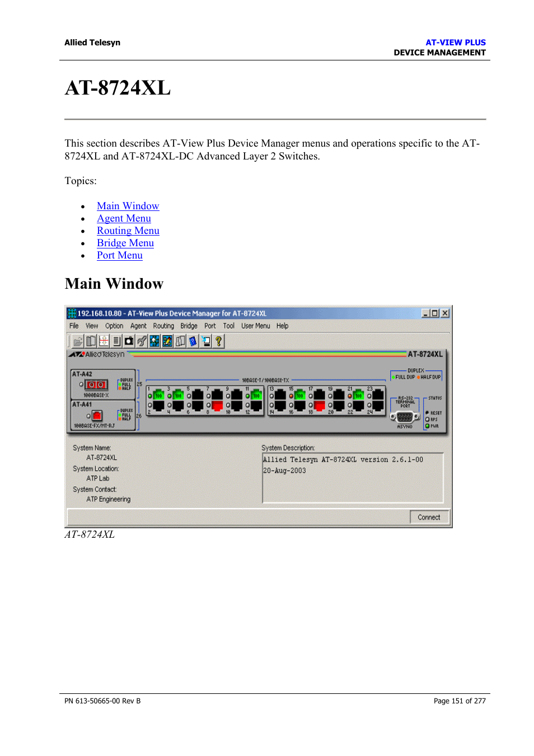Minimize the Device Manager window
This screenshot has height=756, width=534.
(425, 313)
